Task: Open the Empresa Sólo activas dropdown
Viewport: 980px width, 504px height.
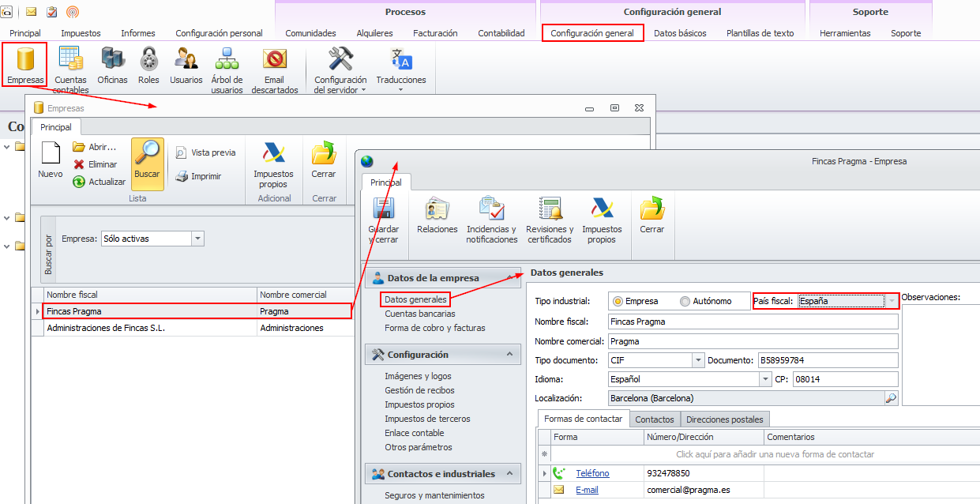Action: (197, 239)
